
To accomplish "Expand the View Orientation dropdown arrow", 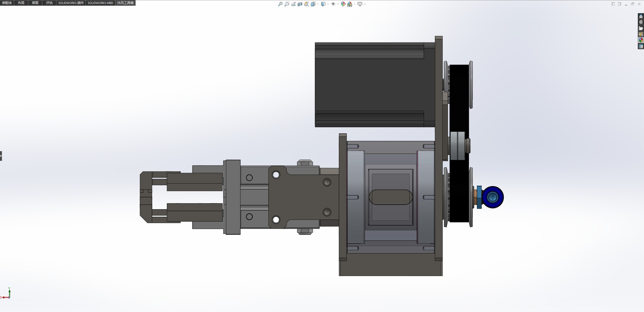I will click(x=318, y=4).
